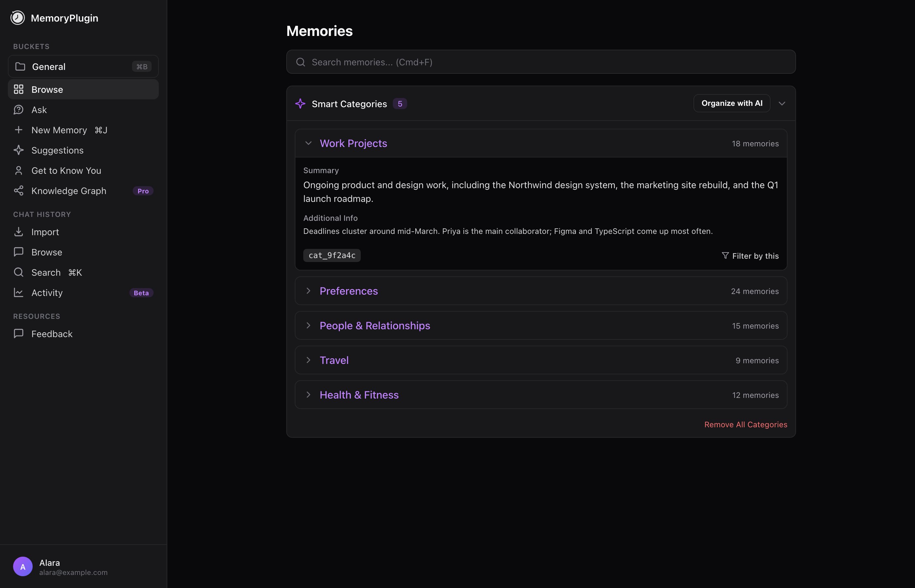Click the Preferences category title
Viewport: 915px width, 588px height.
(349, 291)
